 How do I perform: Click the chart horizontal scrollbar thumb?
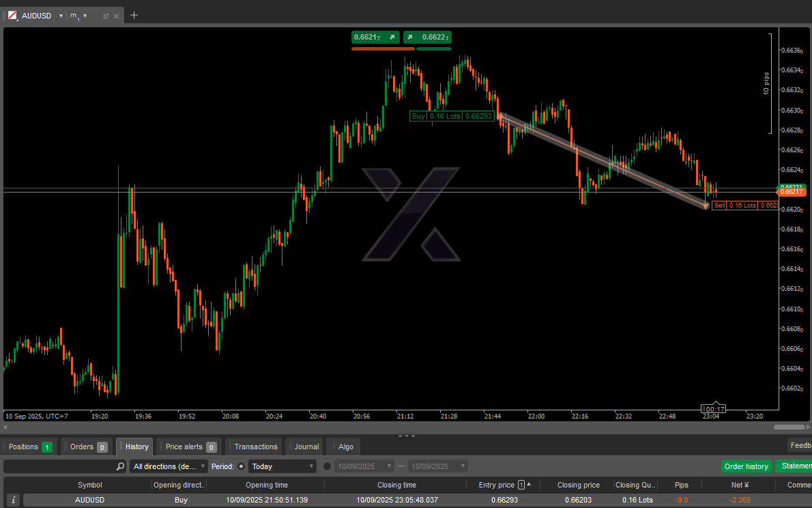(789, 427)
